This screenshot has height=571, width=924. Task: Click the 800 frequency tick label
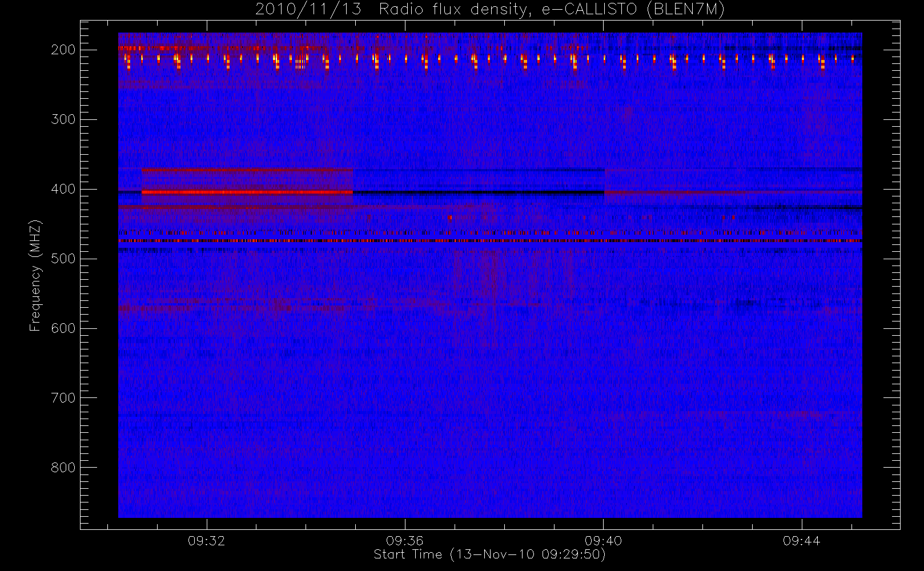coord(63,468)
